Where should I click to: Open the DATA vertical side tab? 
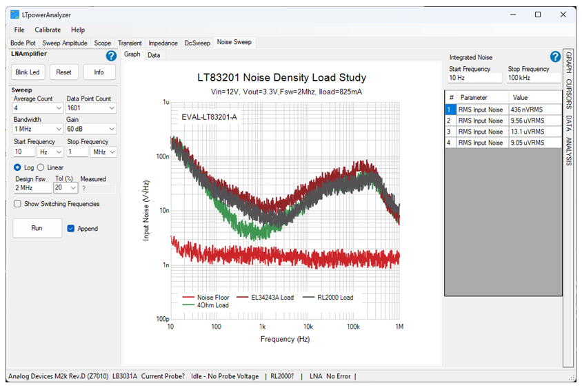(568, 123)
